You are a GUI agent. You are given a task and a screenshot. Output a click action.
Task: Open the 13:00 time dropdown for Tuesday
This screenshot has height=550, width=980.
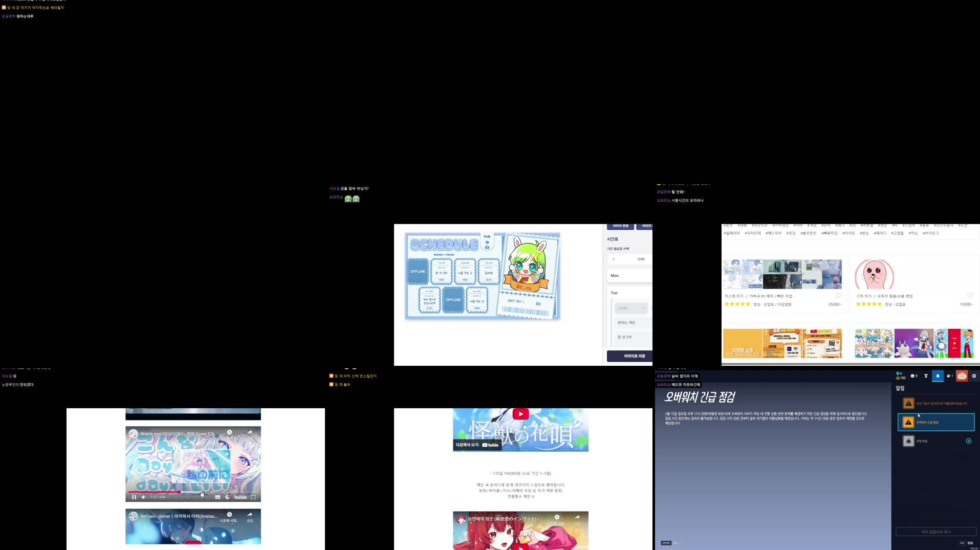point(631,308)
